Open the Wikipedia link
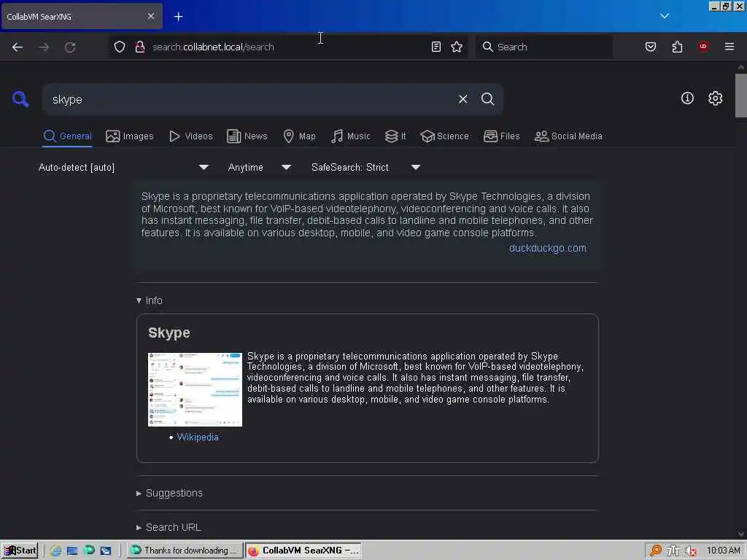The image size is (747, 560). [x=198, y=437]
